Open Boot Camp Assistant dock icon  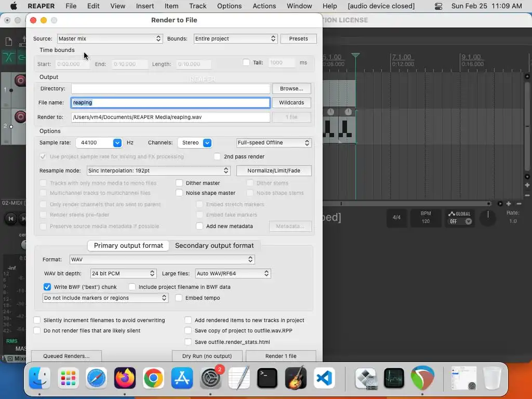366,378
